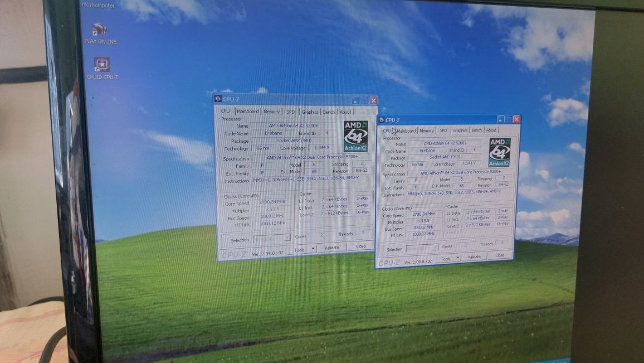Expand Tools dropdown arrow in active CPU-Z window

point(457,258)
